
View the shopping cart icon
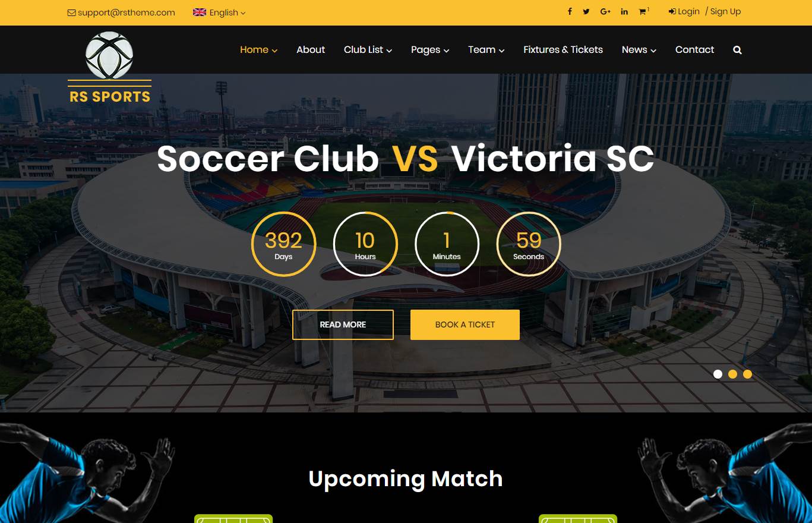point(643,12)
